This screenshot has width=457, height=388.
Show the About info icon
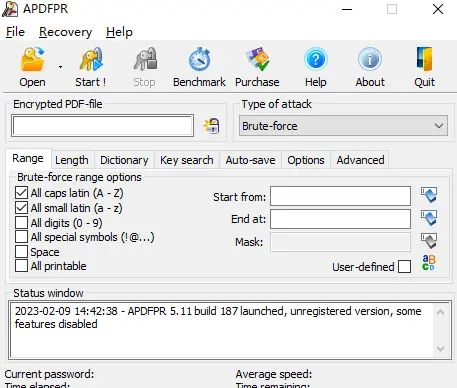[x=370, y=59]
